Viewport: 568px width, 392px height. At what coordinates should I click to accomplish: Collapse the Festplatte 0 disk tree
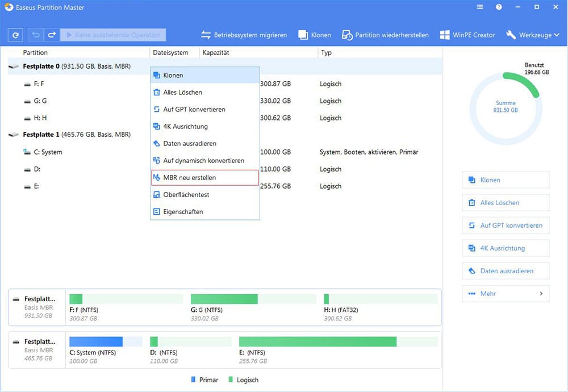click(x=13, y=66)
